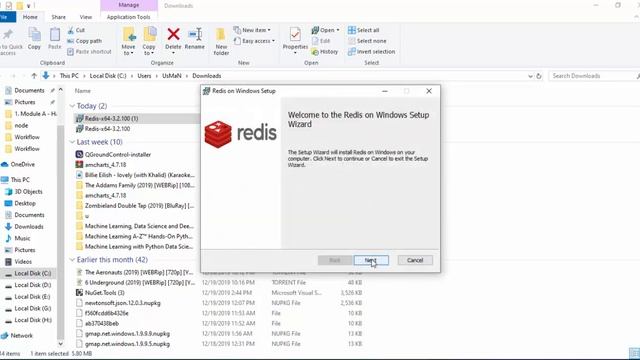Click Next in Redis Setup wizard

(371, 260)
